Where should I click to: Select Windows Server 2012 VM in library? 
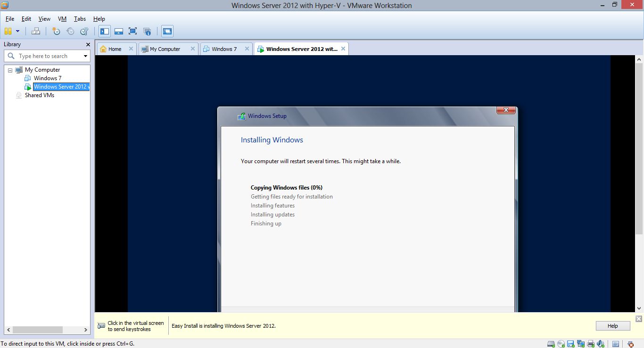tap(61, 87)
